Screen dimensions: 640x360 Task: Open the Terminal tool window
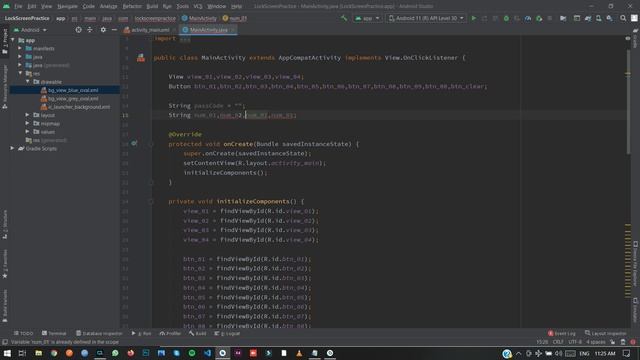(x=54, y=333)
